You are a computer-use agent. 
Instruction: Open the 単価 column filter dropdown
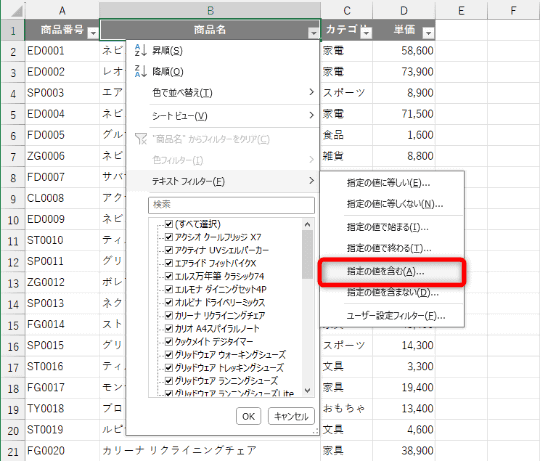click(428, 33)
